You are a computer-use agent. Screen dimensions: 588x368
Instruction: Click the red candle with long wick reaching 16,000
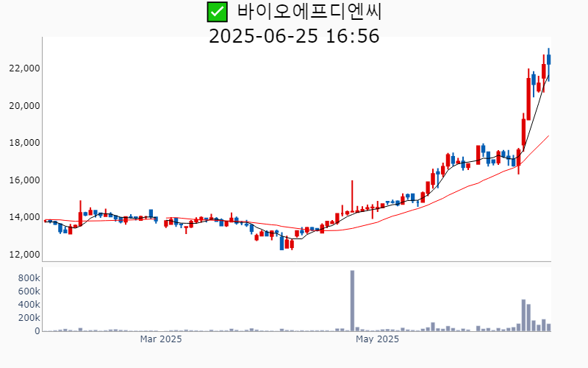[352, 197]
